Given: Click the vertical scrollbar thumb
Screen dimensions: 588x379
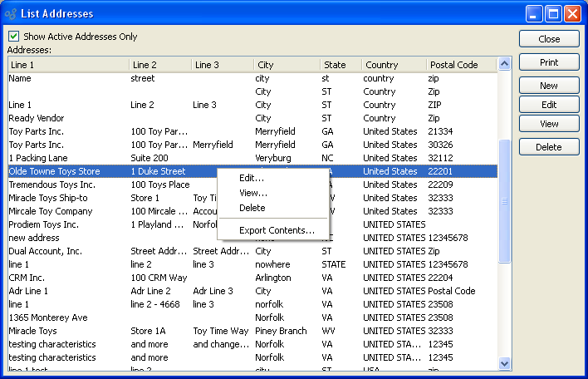Looking at the screenshot, I should (x=503, y=201).
